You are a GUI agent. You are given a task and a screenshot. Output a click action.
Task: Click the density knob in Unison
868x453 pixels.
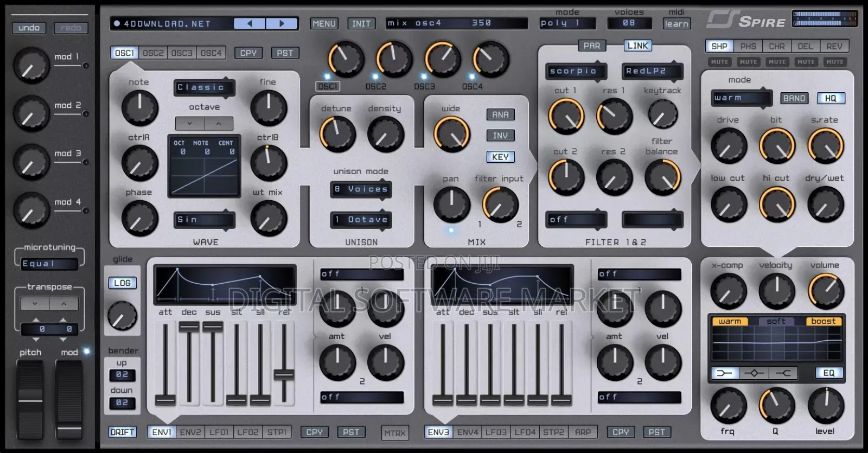coord(386,134)
